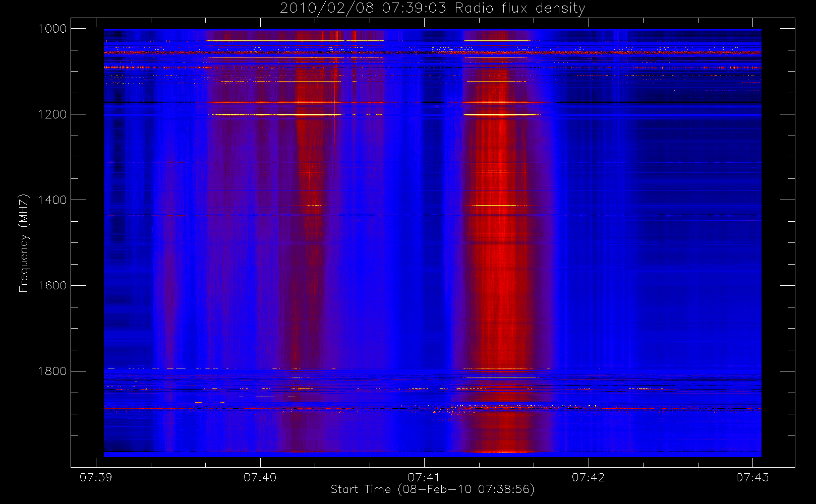Click the 07:42 time tick label

tap(588, 477)
